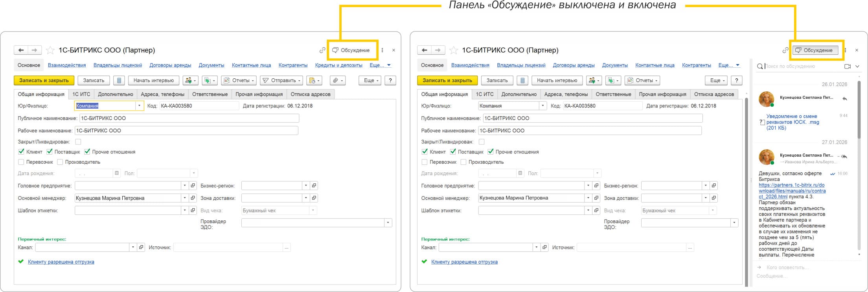Open Головное предприятие record icon, left window
This screenshot has width=868, height=292.
point(193,185)
